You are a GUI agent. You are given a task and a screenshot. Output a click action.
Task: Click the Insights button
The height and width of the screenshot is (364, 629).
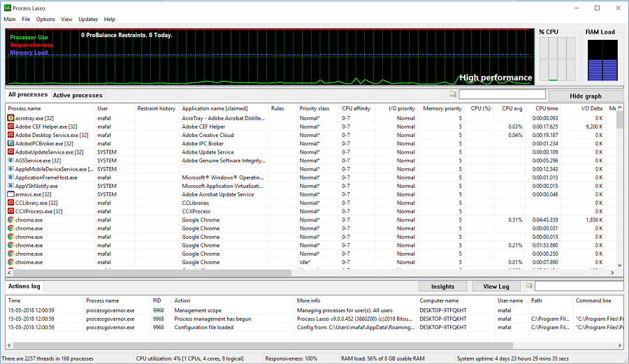click(442, 286)
